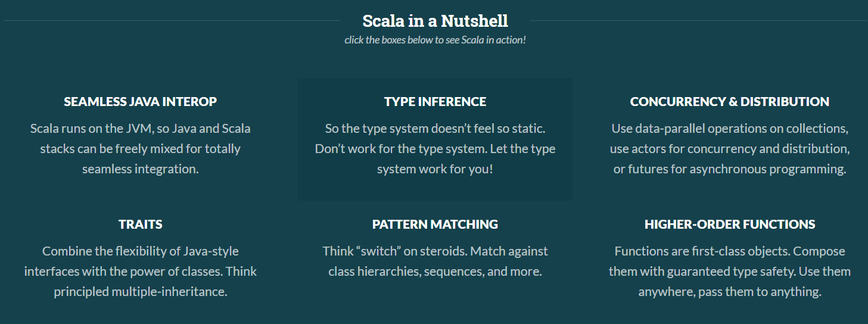Click the Seamless Java Interop heading
This screenshot has height=324, width=868.
140,102
